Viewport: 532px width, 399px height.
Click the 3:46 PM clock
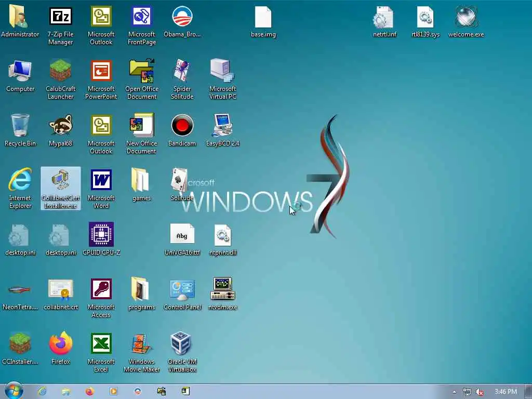506,392
